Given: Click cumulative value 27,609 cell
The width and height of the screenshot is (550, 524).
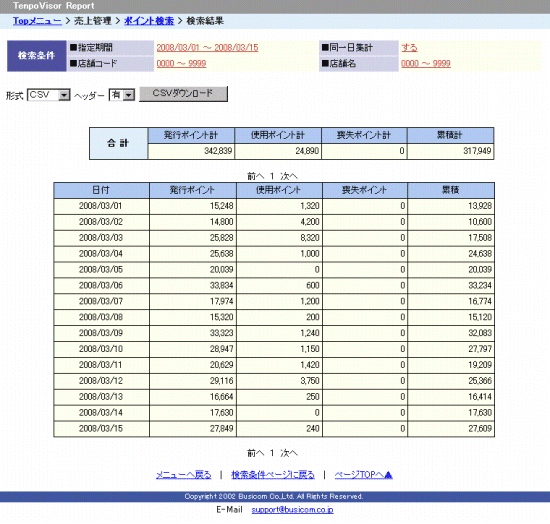Looking at the screenshot, I should (451, 429).
